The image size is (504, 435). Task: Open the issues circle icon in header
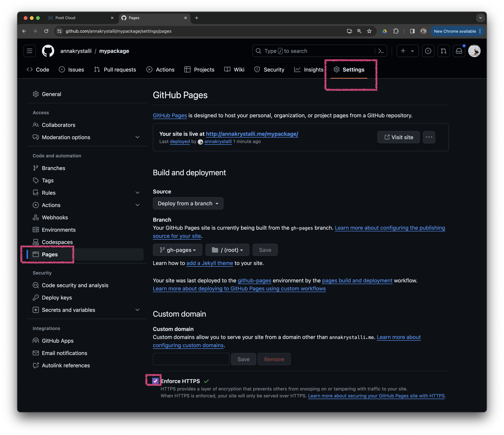point(428,51)
